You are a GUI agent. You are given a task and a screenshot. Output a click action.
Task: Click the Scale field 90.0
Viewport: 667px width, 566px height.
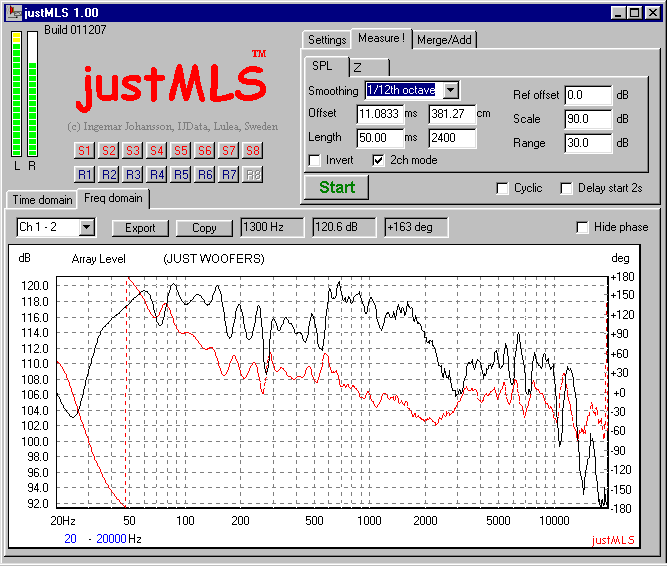588,119
